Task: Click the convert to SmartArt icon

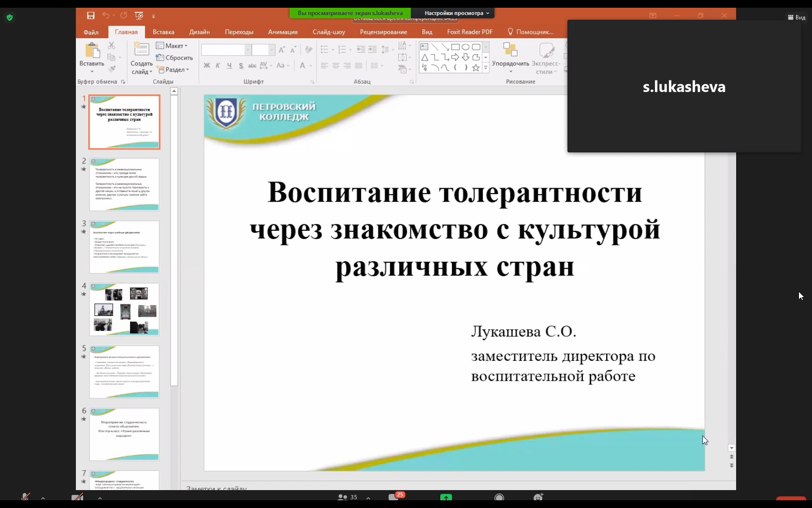Action: pos(402,69)
